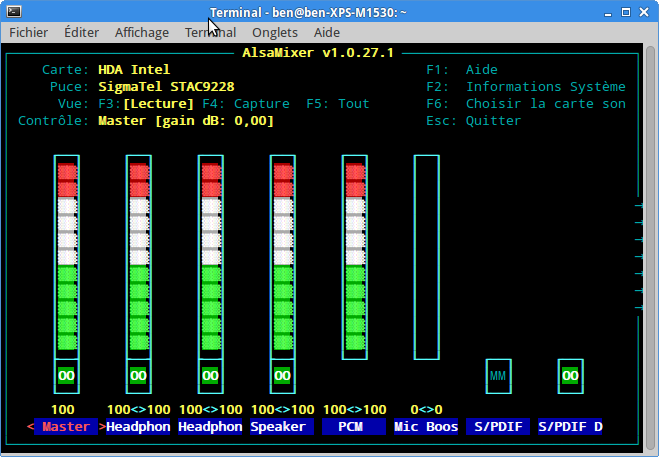This screenshot has width=659, height=457.
Task: Select the Mic Boos channel label
Action: [x=426, y=427]
